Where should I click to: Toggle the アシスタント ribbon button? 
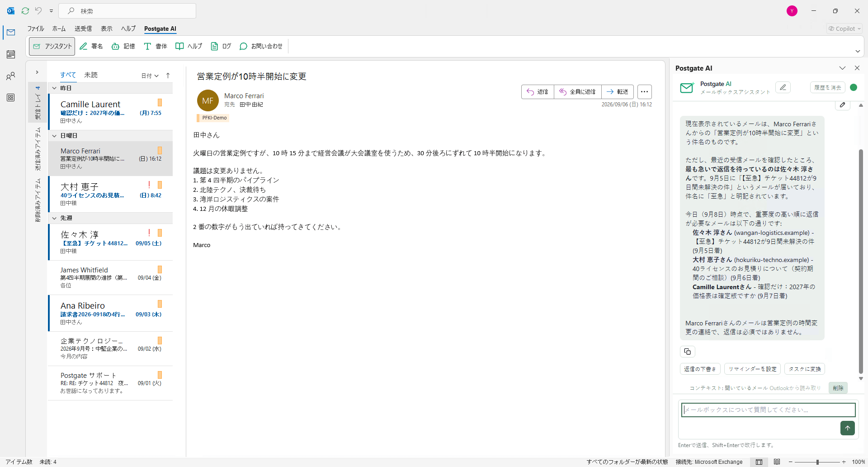coord(52,46)
